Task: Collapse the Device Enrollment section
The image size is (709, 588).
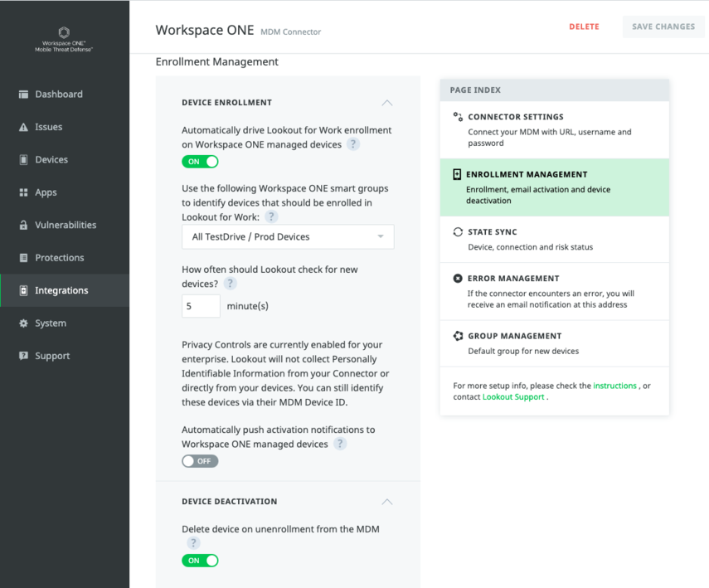Action: pyautogui.click(x=386, y=103)
